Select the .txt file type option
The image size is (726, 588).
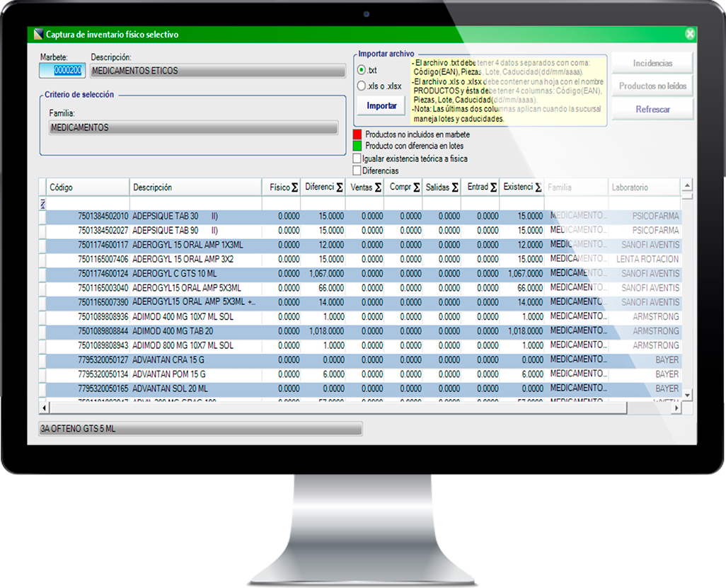[x=362, y=70]
